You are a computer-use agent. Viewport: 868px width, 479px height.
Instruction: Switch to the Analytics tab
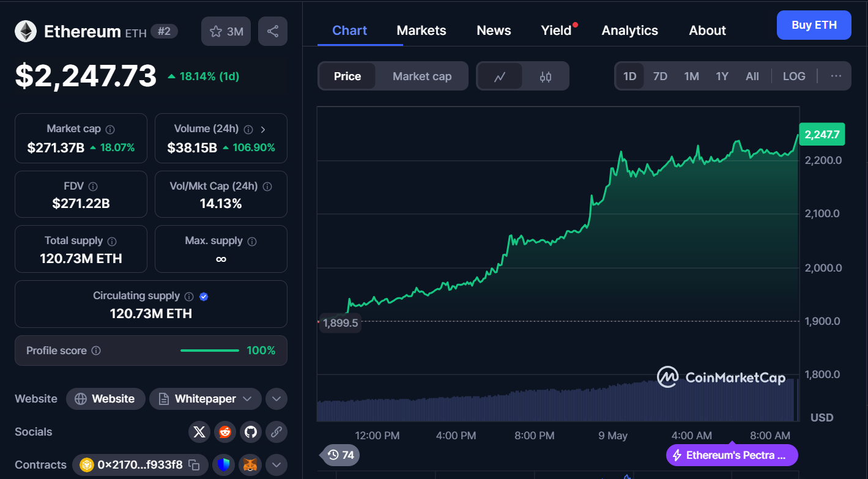coord(630,31)
